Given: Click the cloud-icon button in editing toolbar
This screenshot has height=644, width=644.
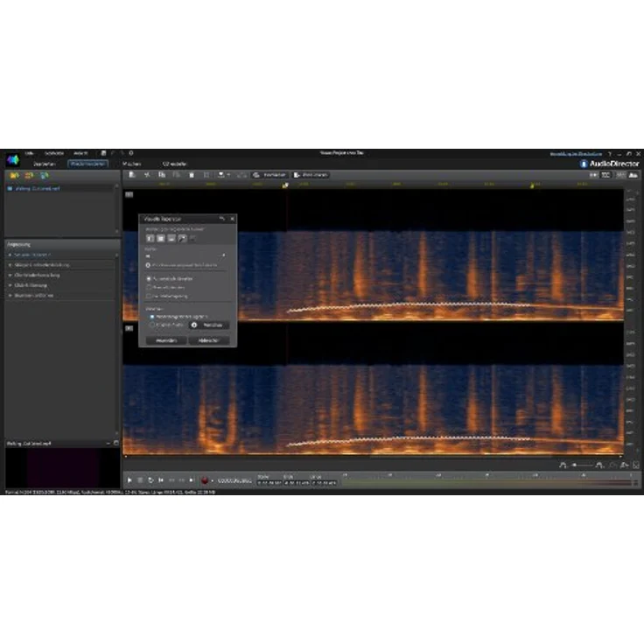Looking at the screenshot, I should click(269, 175).
